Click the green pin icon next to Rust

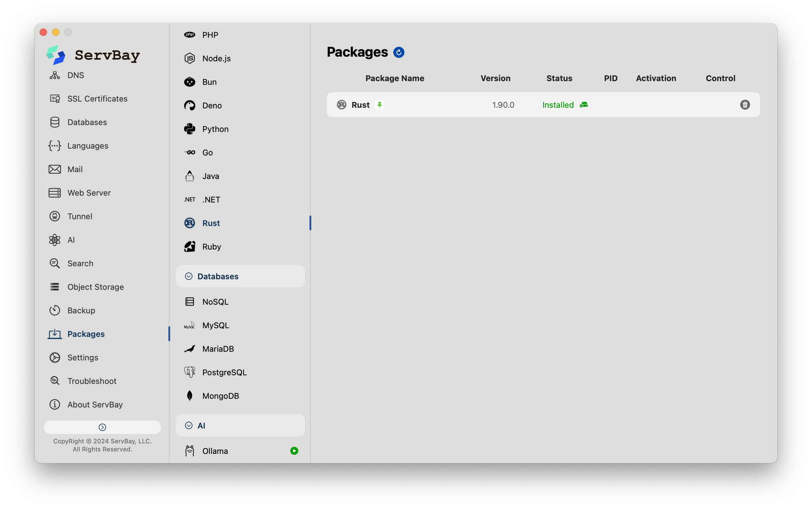379,105
